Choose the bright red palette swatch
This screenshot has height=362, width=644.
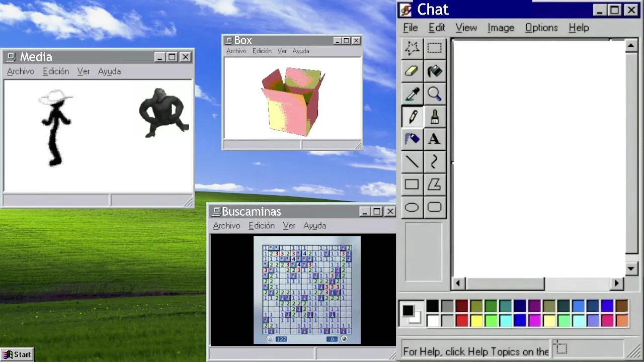[461, 320]
